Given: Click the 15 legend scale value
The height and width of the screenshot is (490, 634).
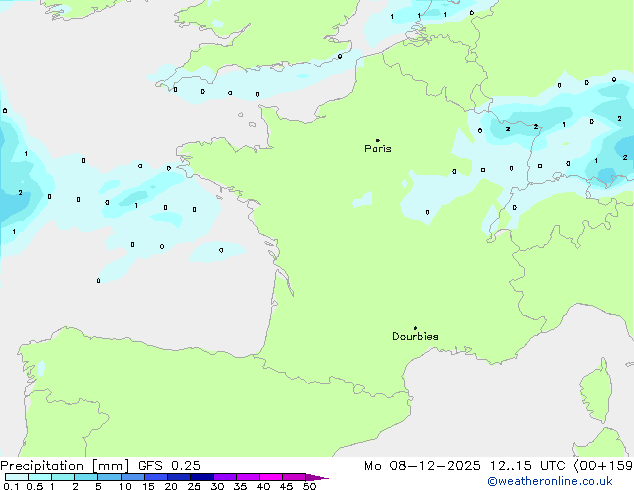Looking at the screenshot, I should [x=148, y=486].
